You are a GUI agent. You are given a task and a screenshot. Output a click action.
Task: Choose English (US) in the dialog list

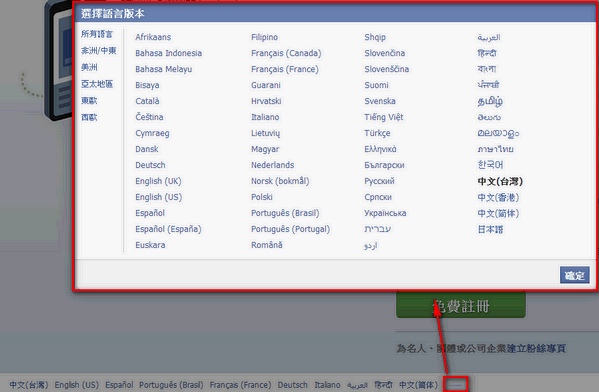point(159,197)
